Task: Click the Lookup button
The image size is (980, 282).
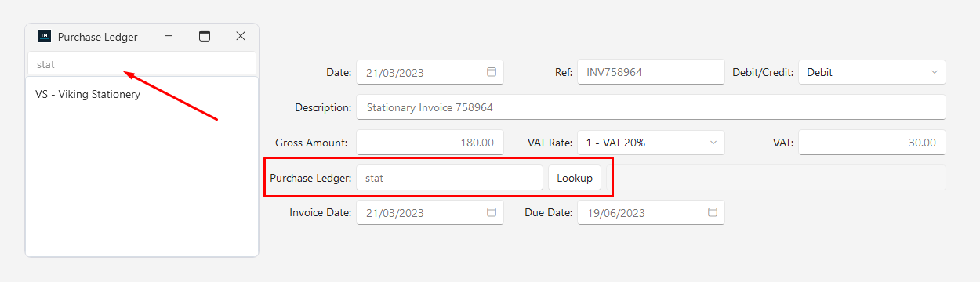Action: 575,178
